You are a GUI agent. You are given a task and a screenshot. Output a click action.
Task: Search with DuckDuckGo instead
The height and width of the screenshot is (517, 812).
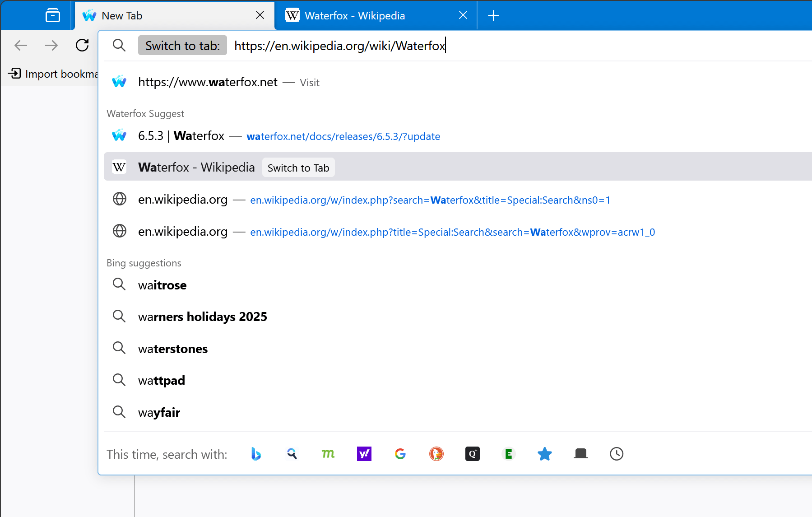pos(436,454)
